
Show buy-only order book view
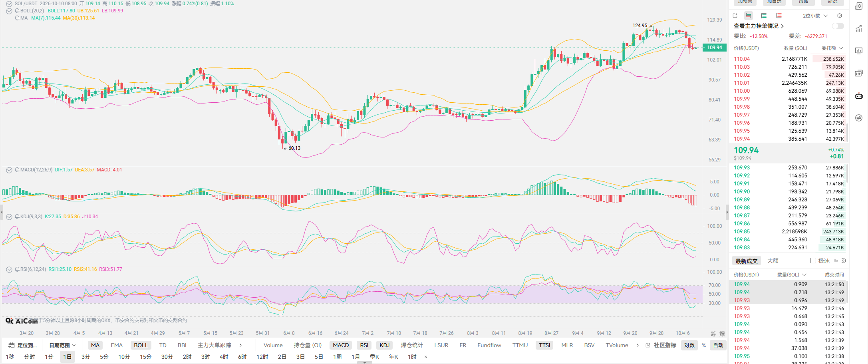pos(764,16)
